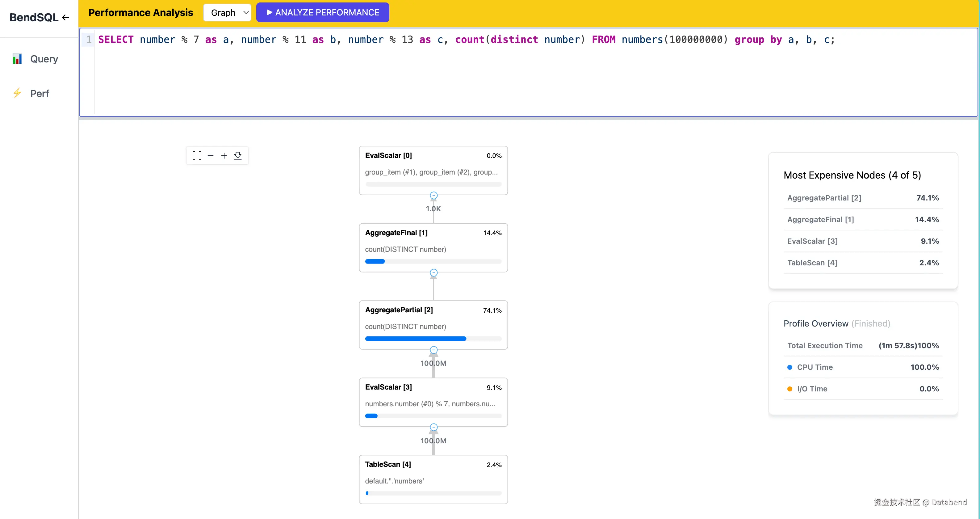
Task: Zoom in the graph with plus icon
Action: tap(224, 155)
